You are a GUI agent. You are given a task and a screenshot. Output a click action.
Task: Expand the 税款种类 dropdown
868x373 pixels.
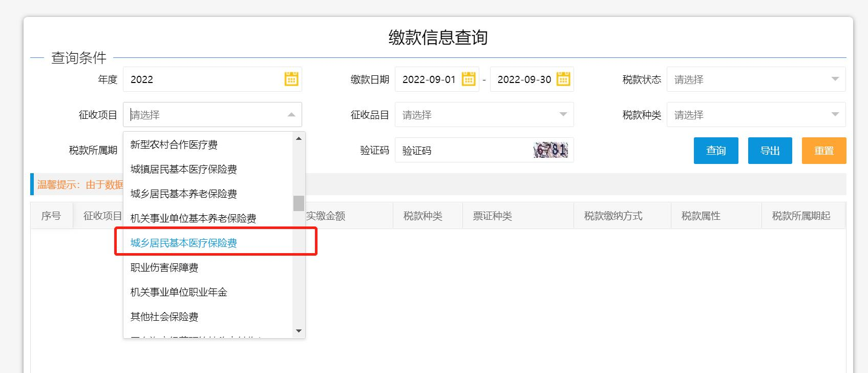click(x=835, y=115)
